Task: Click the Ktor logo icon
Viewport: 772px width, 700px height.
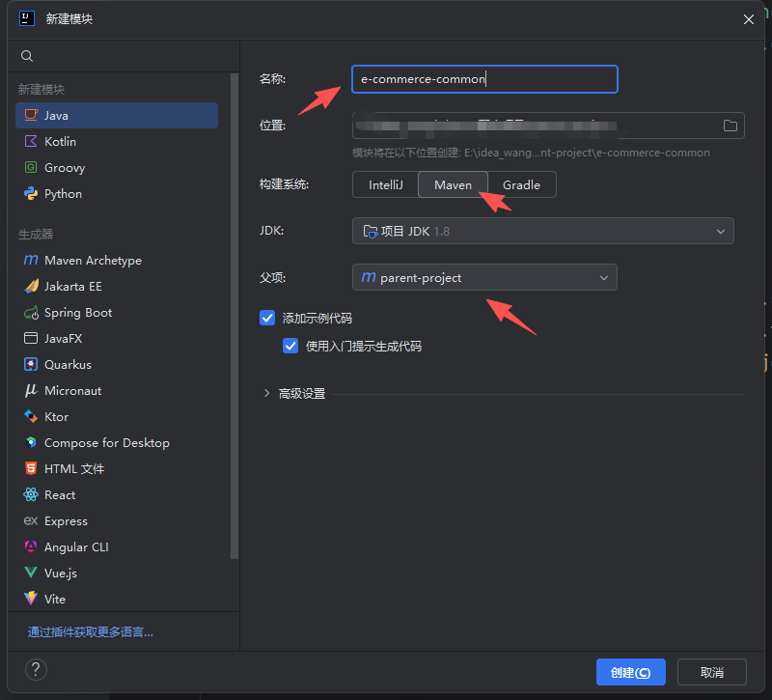Action: 31,417
